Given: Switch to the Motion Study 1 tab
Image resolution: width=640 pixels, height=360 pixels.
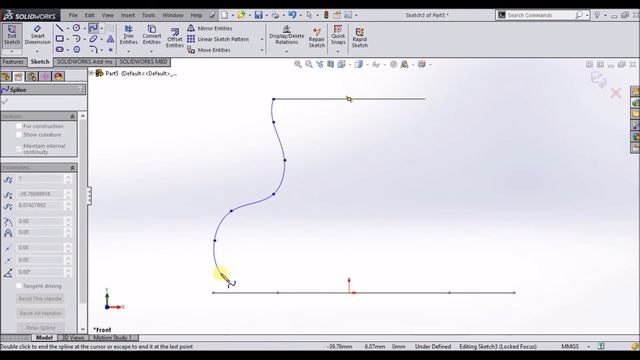Looking at the screenshot, I should coord(113,338).
